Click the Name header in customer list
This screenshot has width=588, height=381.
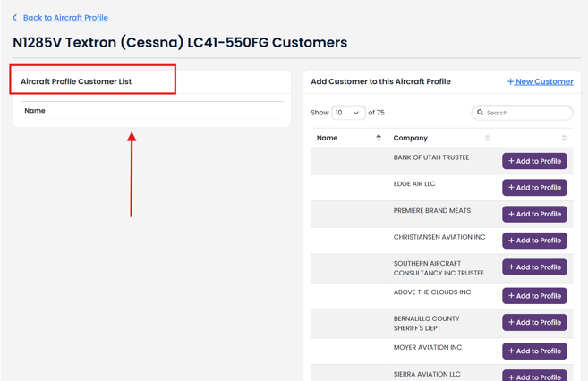click(x=35, y=111)
